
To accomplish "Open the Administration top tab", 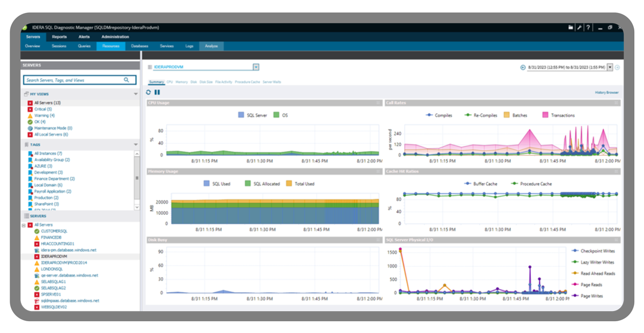I will point(115,37).
